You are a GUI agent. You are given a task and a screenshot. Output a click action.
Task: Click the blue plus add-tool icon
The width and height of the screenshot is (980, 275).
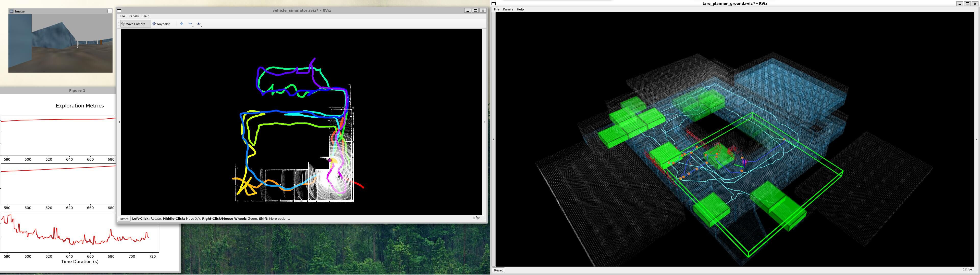181,24
